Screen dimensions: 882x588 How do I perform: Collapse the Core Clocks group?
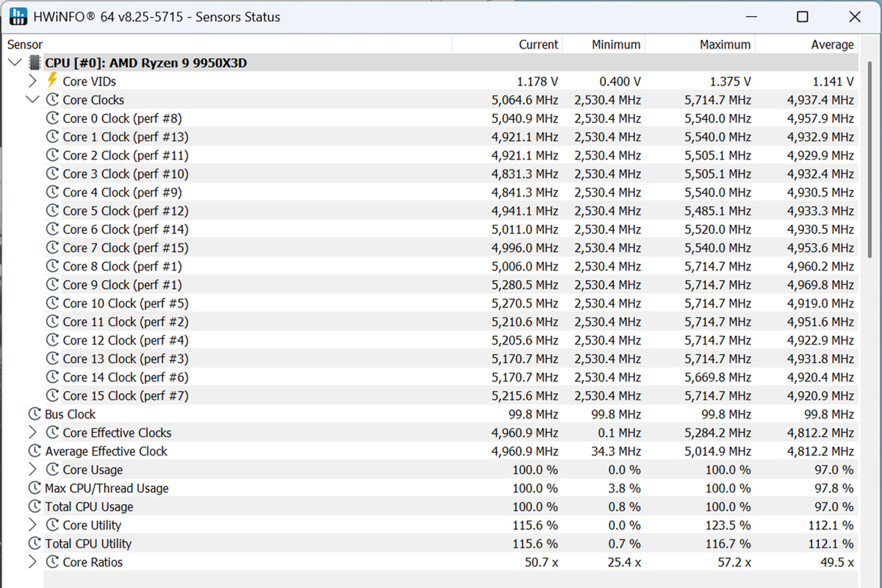tap(32, 100)
